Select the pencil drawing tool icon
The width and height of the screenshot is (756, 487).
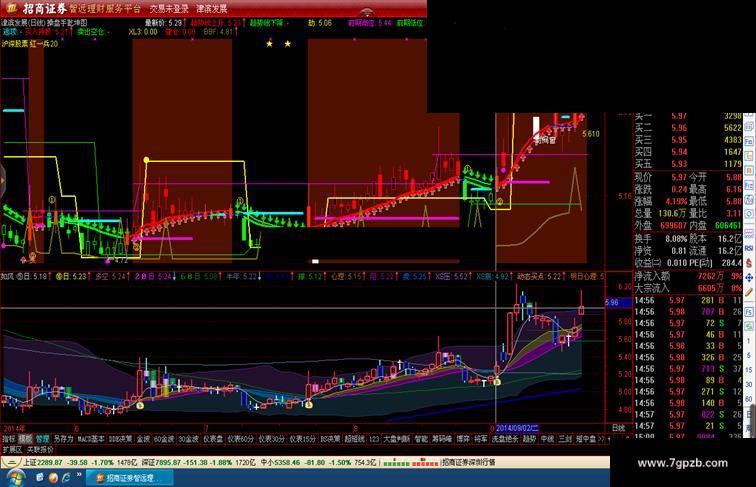click(x=748, y=292)
